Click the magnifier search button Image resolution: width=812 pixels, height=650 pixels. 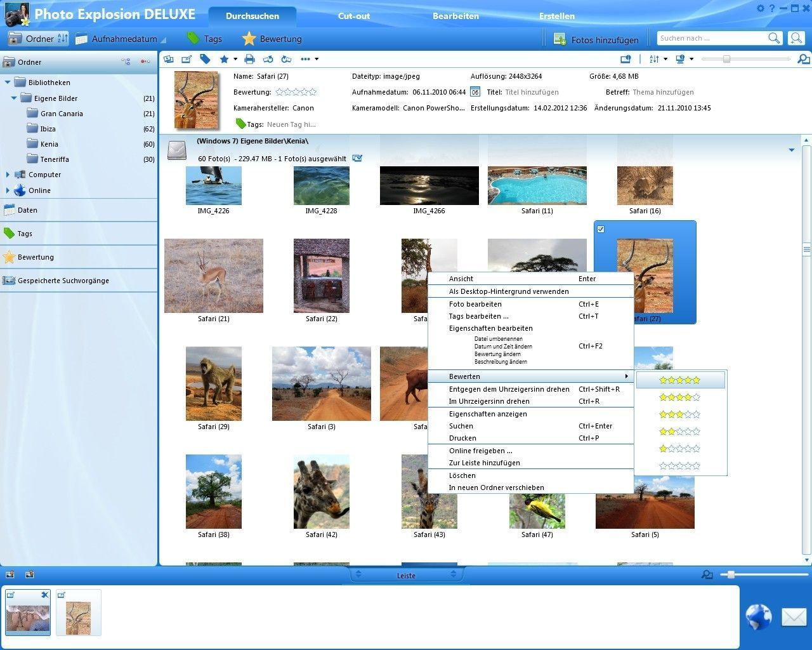[x=774, y=38]
